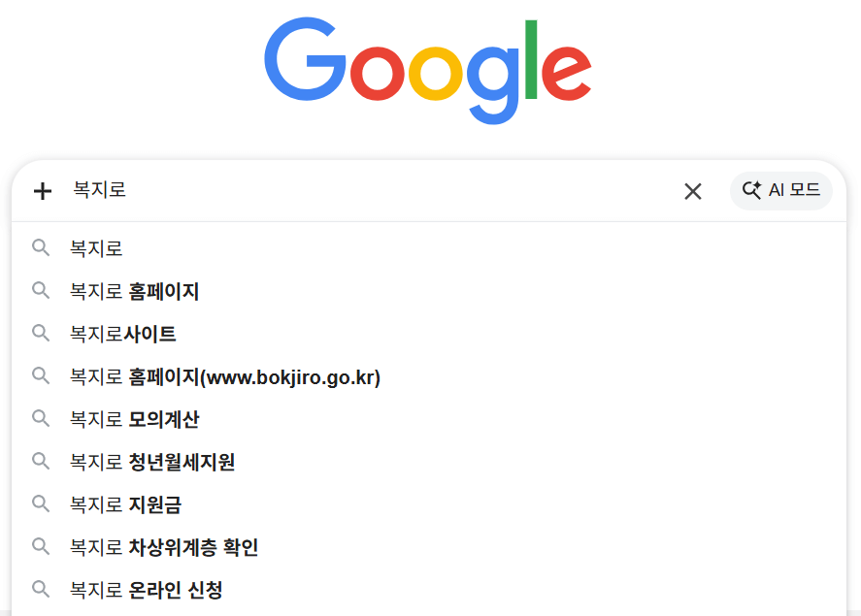Click the magnifier icon beside 복지로 청년월세지원
This screenshot has width=861, height=616.
coord(41,461)
